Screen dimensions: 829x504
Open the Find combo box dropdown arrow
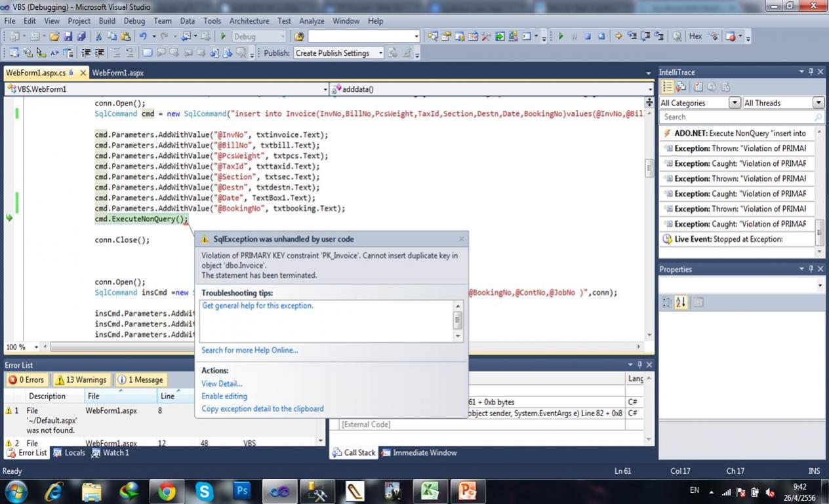click(x=416, y=37)
